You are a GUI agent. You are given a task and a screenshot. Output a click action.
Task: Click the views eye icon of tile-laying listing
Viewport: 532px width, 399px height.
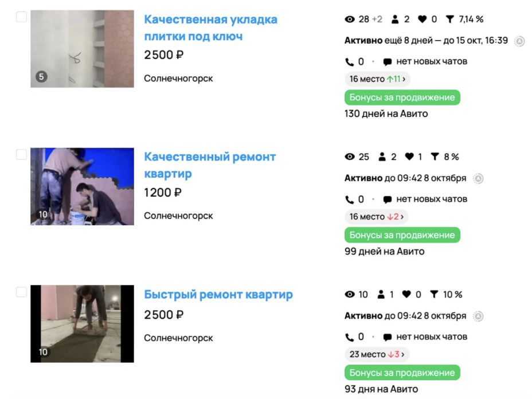pos(350,19)
